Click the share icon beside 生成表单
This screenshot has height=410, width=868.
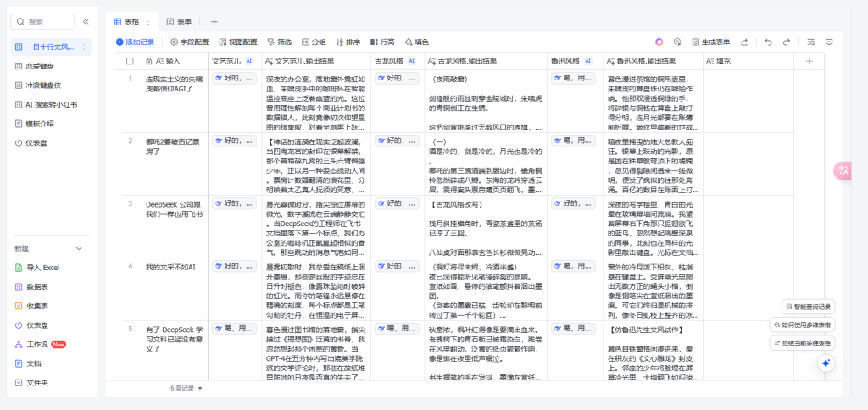coord(744,42)
